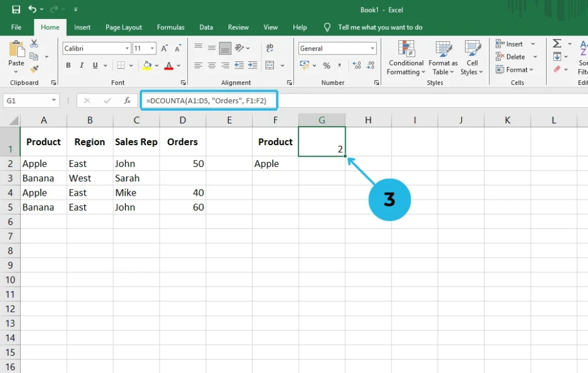Click the AutoSum sigma icon
The height and width of the screenshot is (373, 588).
(x=557, y=44)
